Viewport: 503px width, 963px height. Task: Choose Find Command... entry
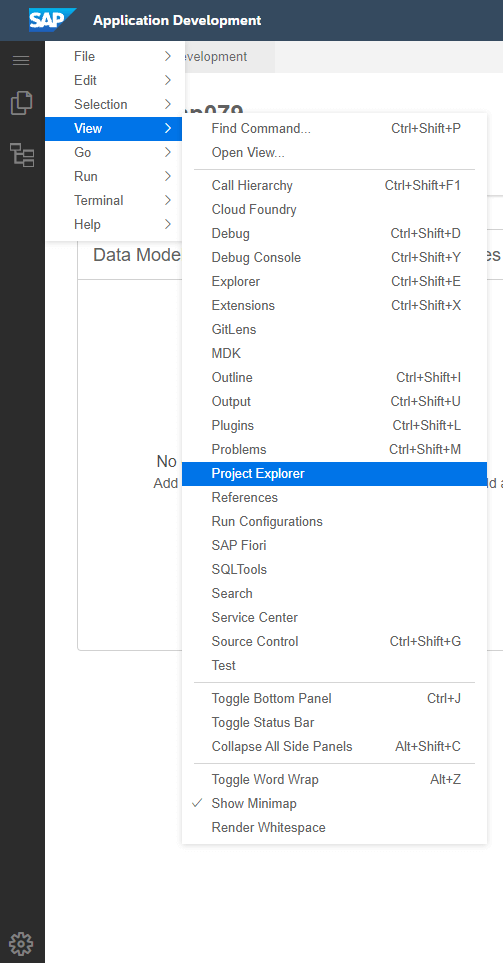tap(334, 128)
